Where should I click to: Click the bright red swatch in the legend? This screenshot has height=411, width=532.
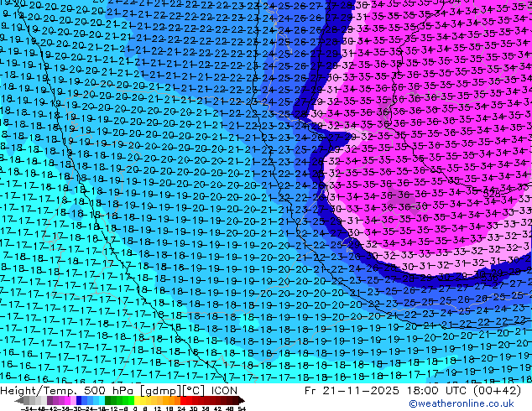click(x=183, y=400)
